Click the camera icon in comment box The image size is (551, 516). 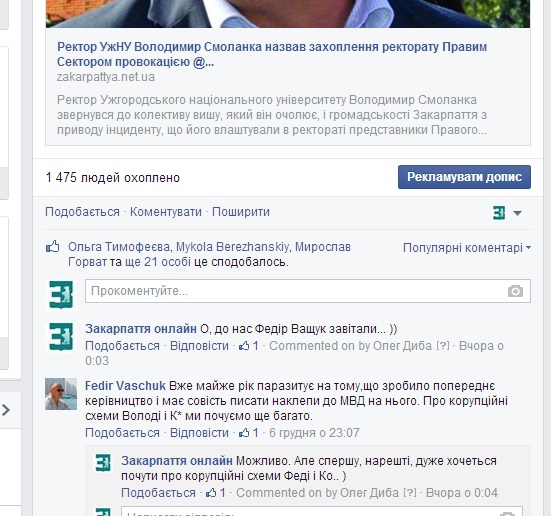(515, 291)
